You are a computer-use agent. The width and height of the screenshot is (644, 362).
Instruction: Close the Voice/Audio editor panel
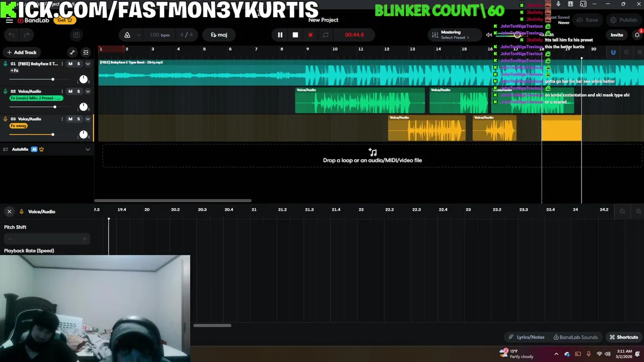9,212
